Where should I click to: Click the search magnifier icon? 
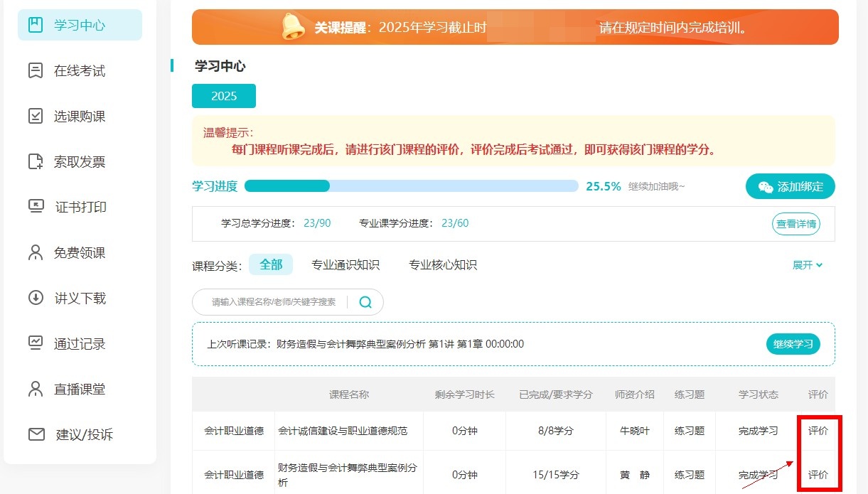pos(365,302)
